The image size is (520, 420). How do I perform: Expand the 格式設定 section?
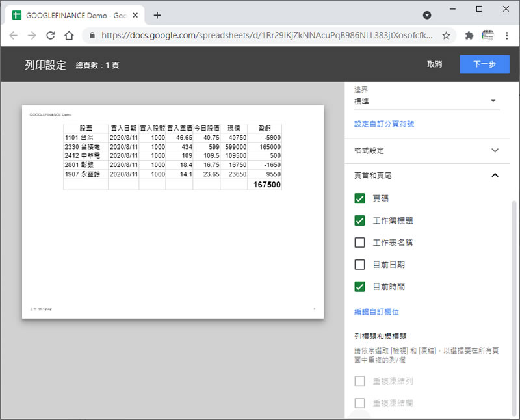coord(426,150)
